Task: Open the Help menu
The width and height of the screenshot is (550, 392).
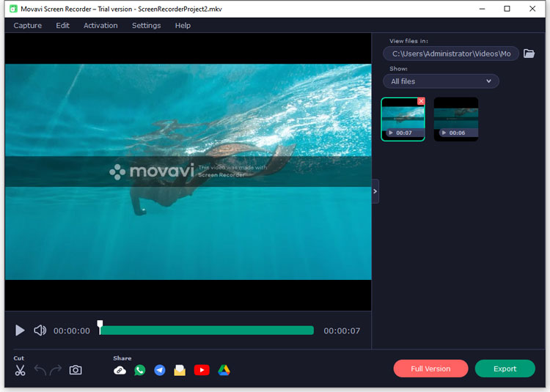Action: (x=183, y=26)
